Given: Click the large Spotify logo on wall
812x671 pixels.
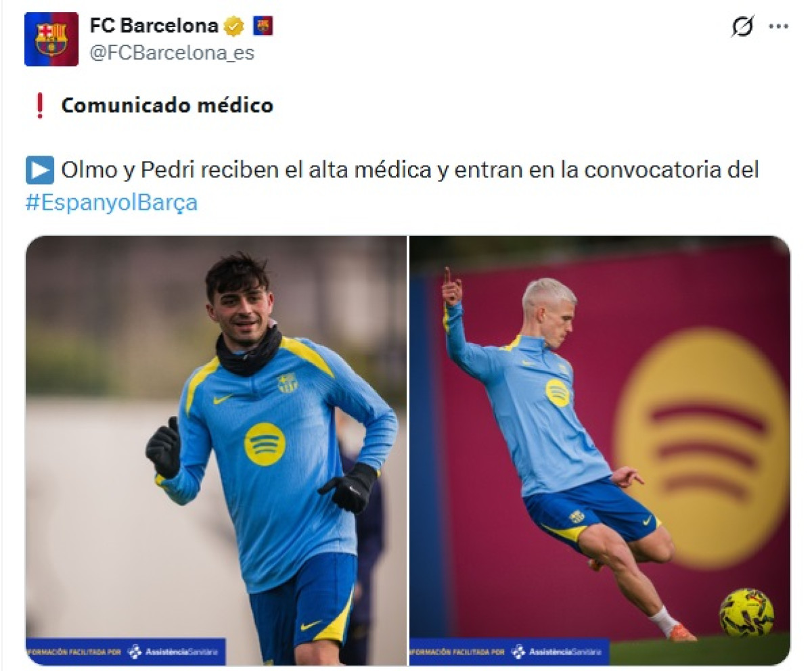Looking at the screenshot, I should [x=702, y=448].
